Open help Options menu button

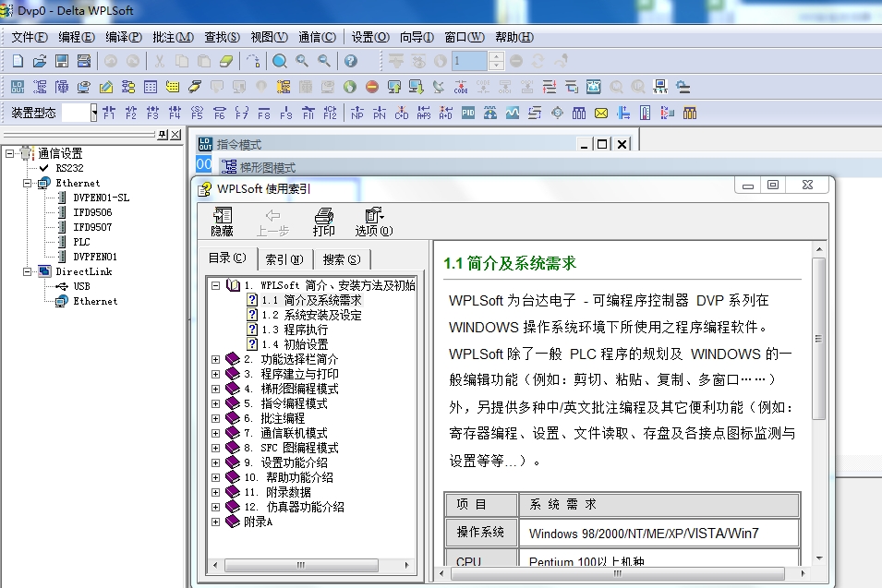point(374,222)
